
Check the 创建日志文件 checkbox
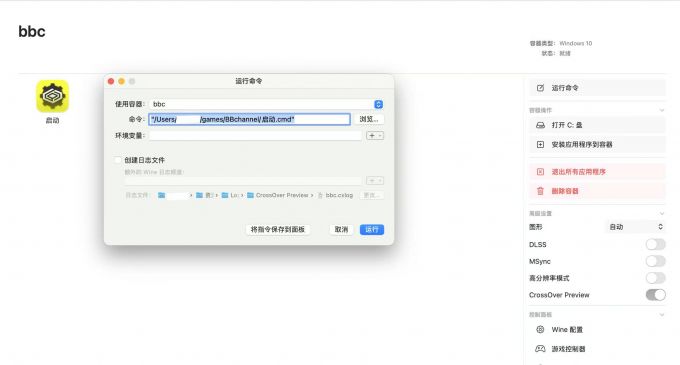pos(118,160)
